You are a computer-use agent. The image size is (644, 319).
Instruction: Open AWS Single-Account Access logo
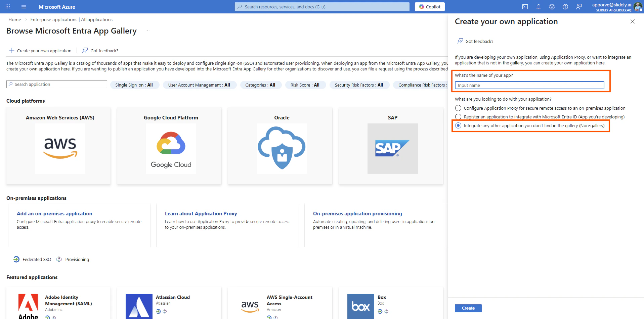250,306
